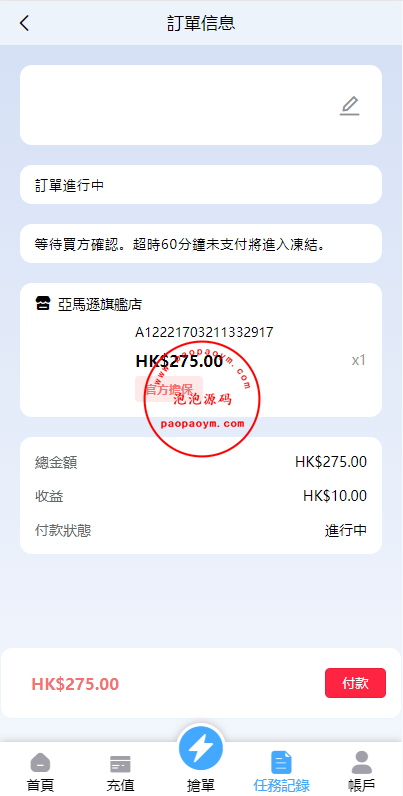Open the storefront icon beside 亞馬遜旗艦店
Image resolution: width=403 pixels, height=796 pixels.
[43, 304]
